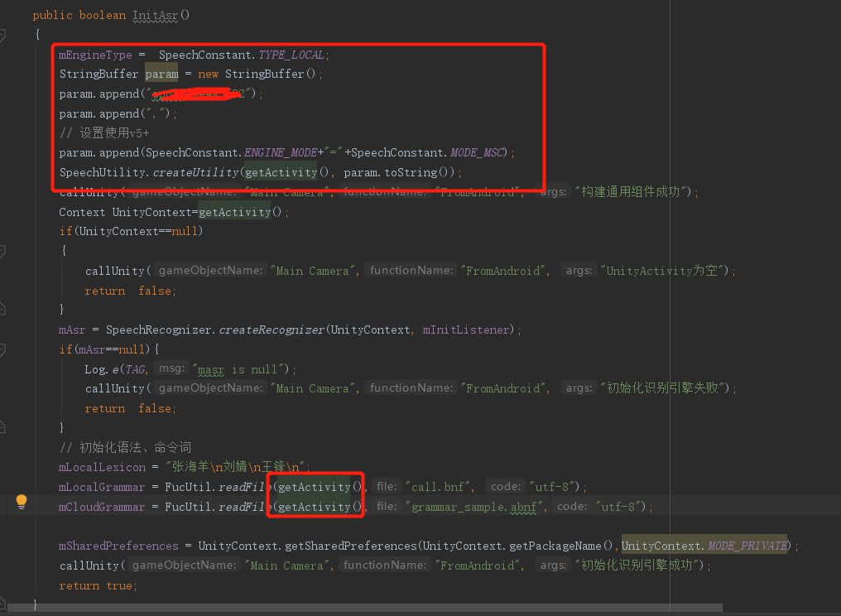Click getActivity in the mLocalGrammar line
The height and width of the screenshot is (616, 841).
tap(315, 487)
